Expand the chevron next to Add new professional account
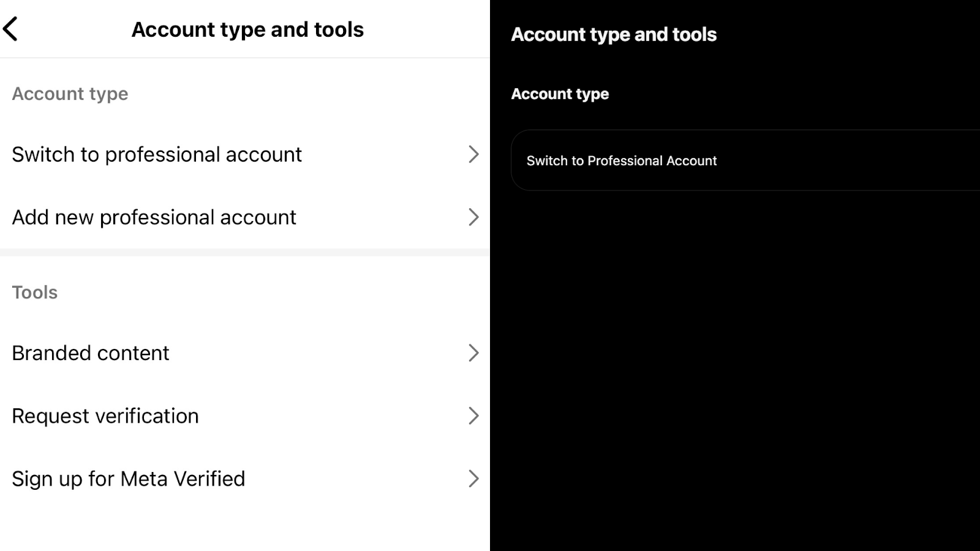Viewport: 980px width, 551px height. pos(473,217)
